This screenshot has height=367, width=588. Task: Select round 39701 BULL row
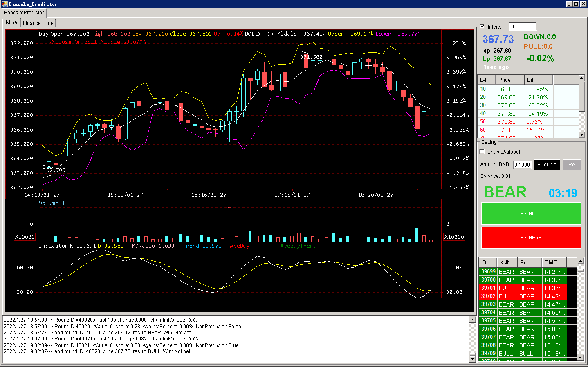(x=528, y=288)
